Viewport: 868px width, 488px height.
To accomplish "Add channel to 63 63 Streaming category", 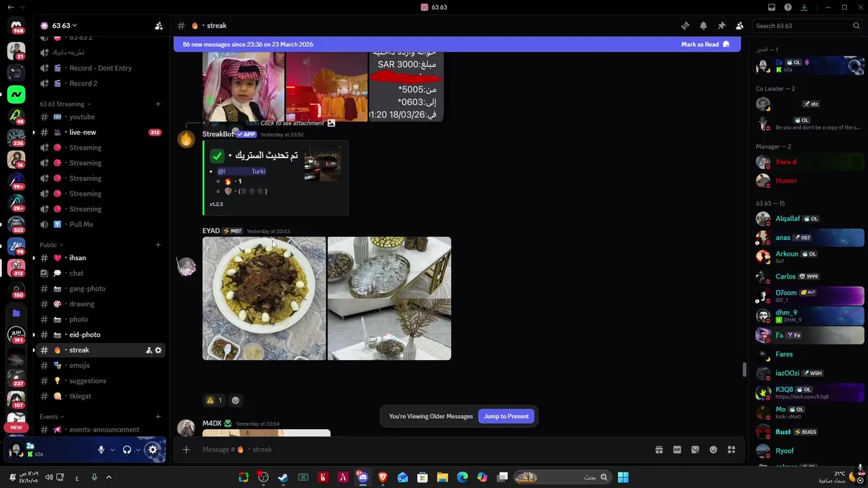I will (158, 104).
